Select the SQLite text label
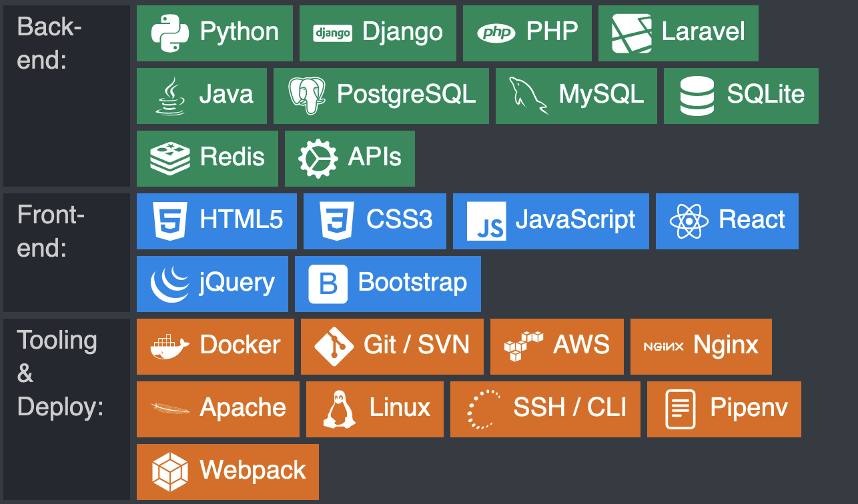The image size is (858, 504). (x=766, y=94)
